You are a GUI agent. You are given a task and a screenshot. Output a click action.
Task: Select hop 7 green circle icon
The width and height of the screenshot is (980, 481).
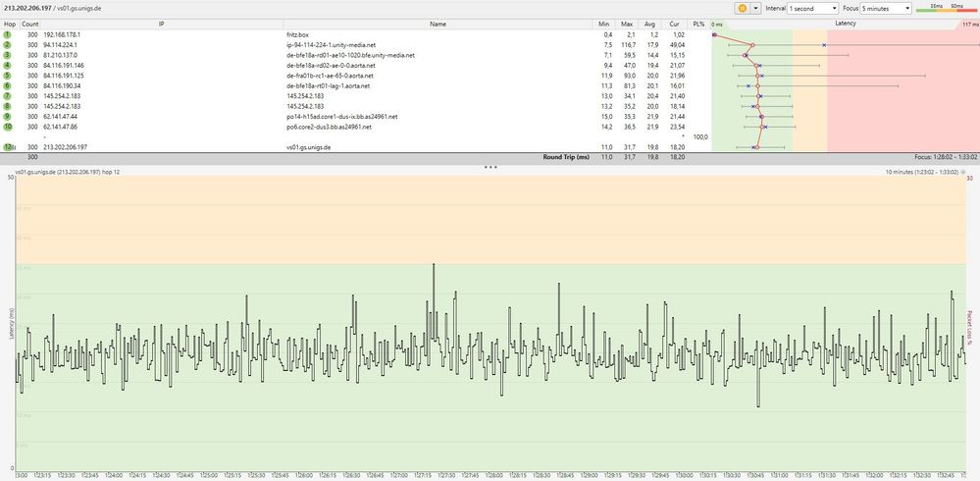click(x=6, y=95)
